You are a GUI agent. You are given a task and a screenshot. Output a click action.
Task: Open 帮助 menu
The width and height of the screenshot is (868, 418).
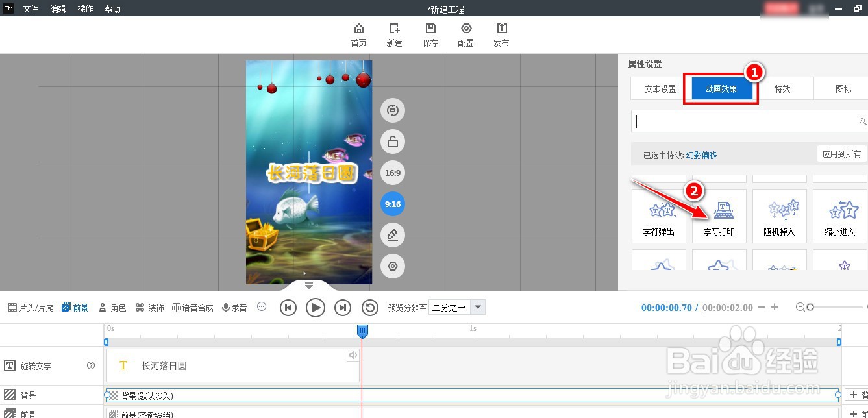point(112,9)
